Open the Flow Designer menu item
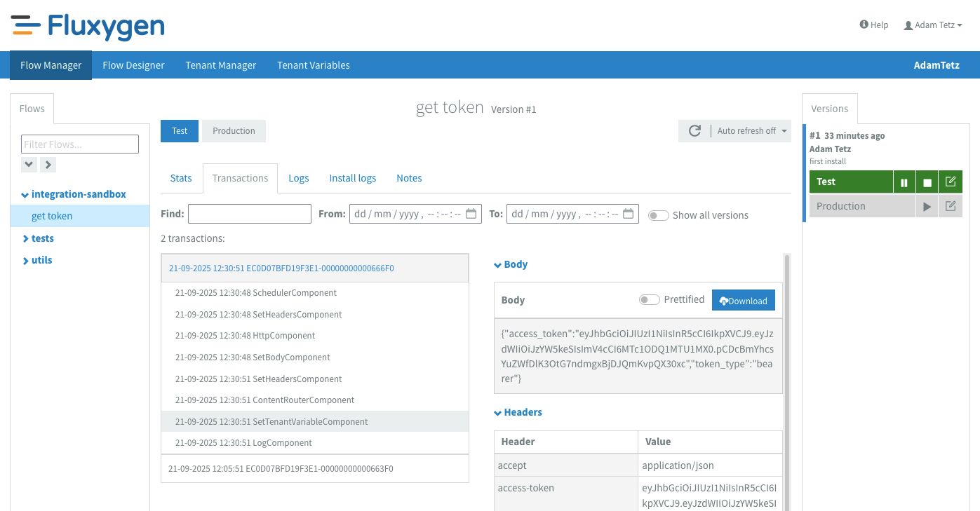Screen dimensions: 980x511 [x=133, y=65]
